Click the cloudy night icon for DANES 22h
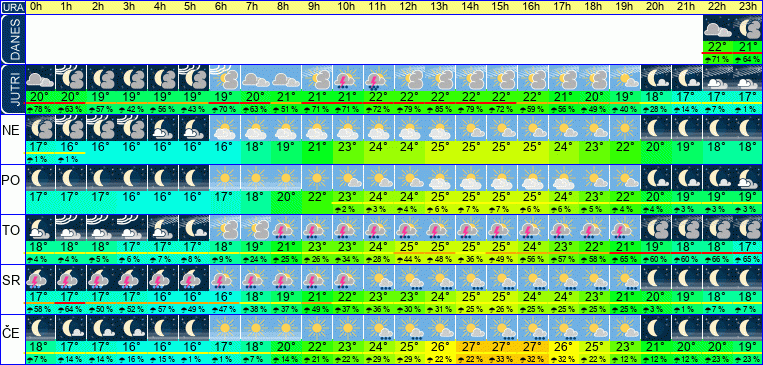 coord(717,28)
